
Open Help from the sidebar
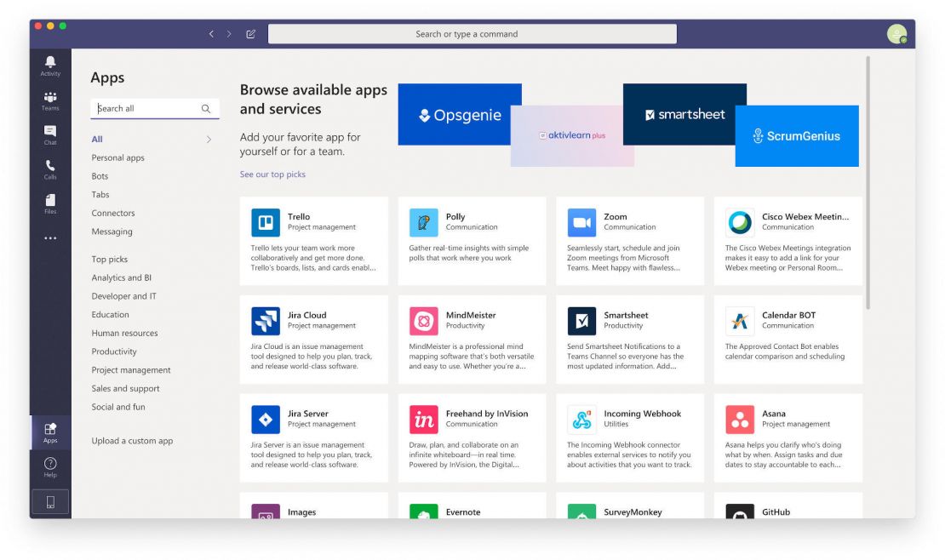pos(50,465)
